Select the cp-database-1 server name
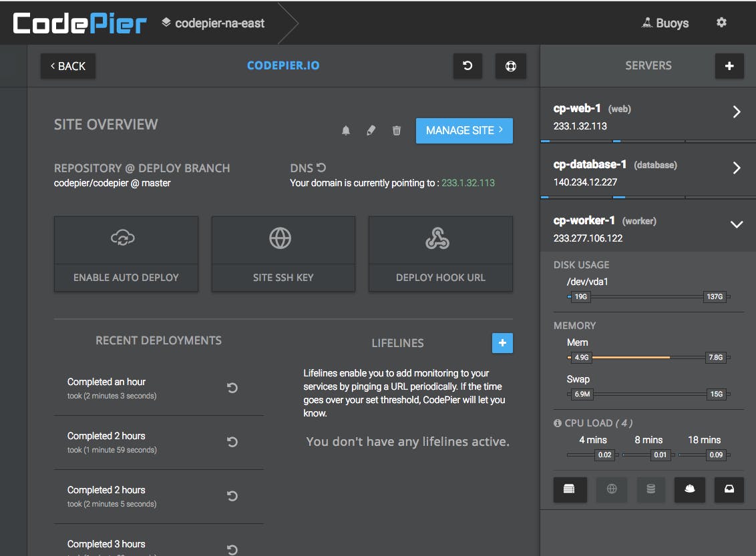 pyautogui.click(x=590, y=165)
